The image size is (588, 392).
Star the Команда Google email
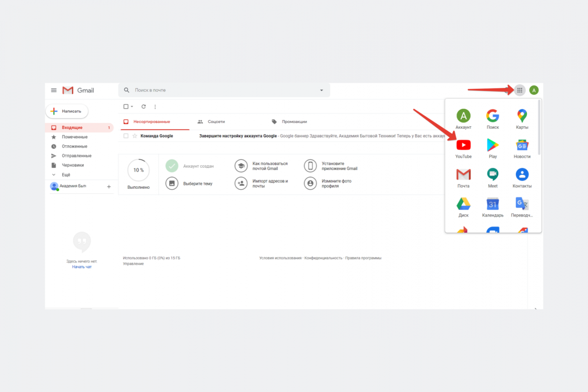click(135, 136)
